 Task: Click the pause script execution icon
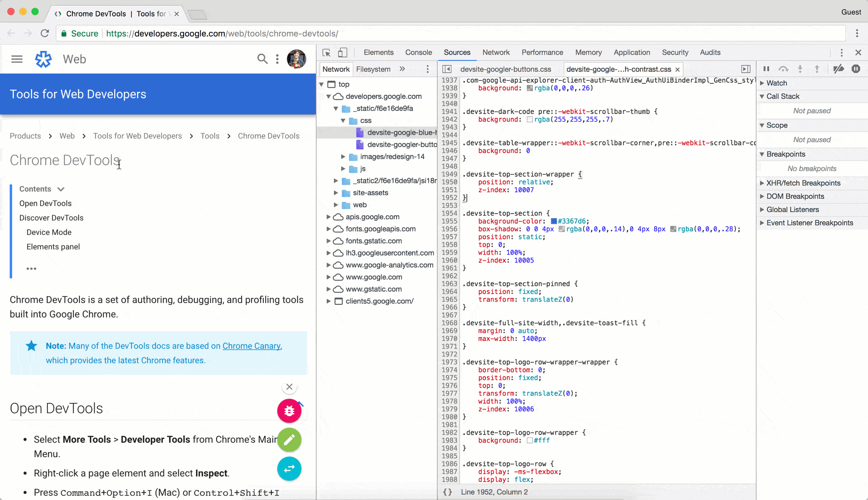pos(767,69)
